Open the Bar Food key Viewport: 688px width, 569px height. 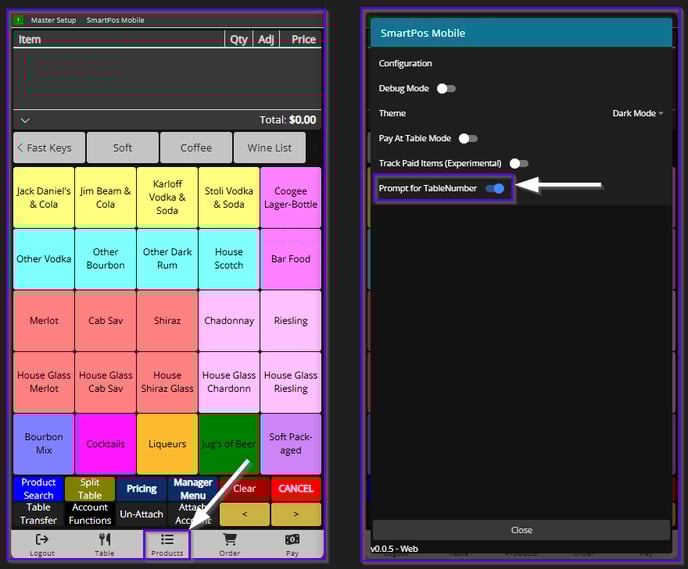[x=291, y=259]
